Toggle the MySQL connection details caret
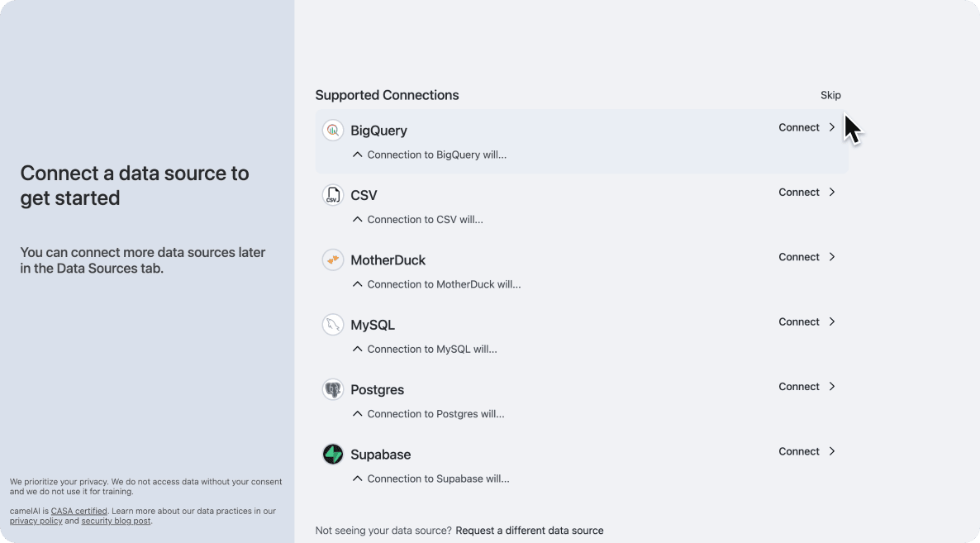 point(357,349)
